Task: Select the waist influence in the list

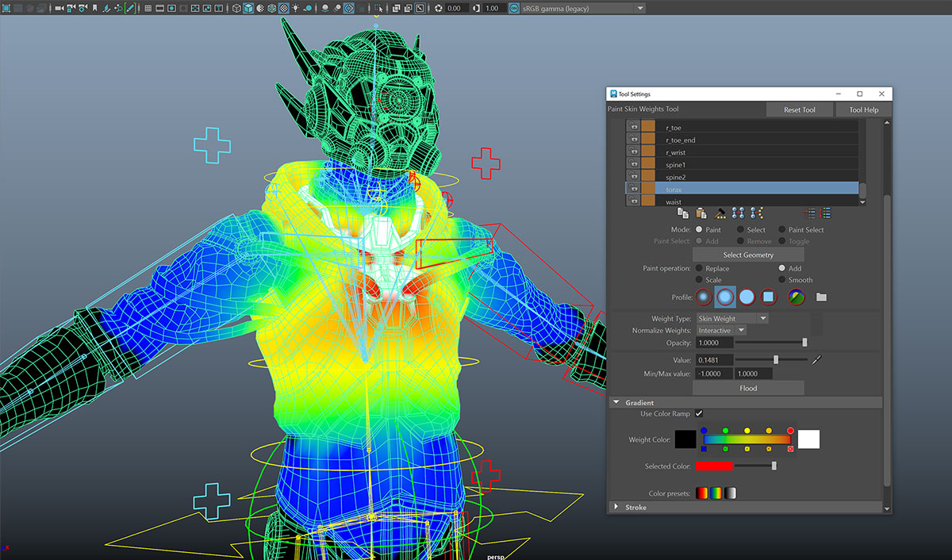Action: (674, 202)
